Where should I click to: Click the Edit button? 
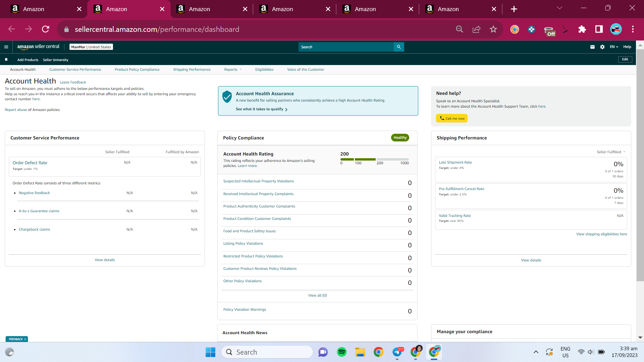tap(625, 59)
